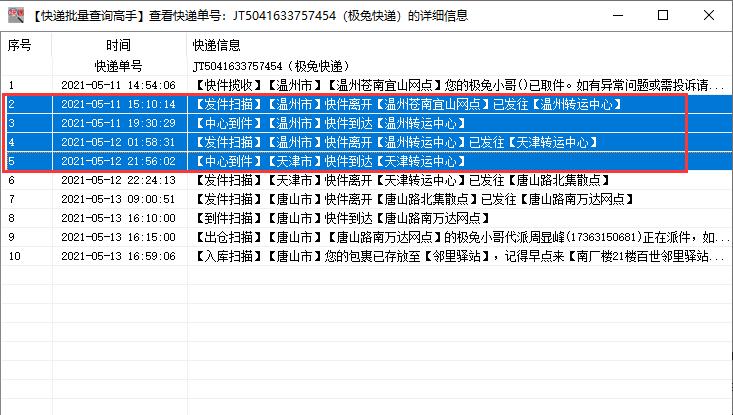Click timestamp 2021-05-12 21:56:02

pos(118,161)
